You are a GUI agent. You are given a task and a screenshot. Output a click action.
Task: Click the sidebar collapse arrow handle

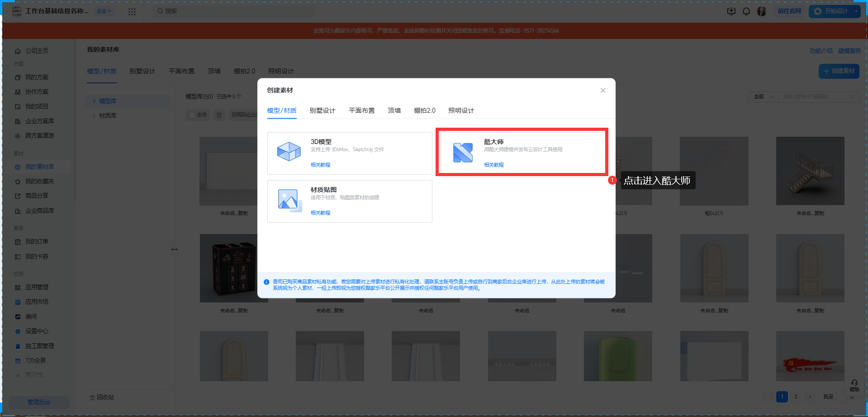(x=175, y=249)
